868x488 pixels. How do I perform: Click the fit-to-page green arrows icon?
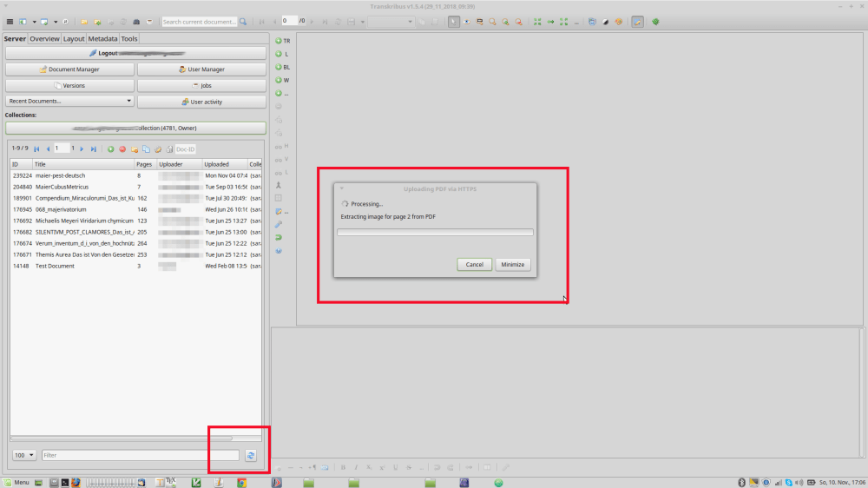(537, 22)
